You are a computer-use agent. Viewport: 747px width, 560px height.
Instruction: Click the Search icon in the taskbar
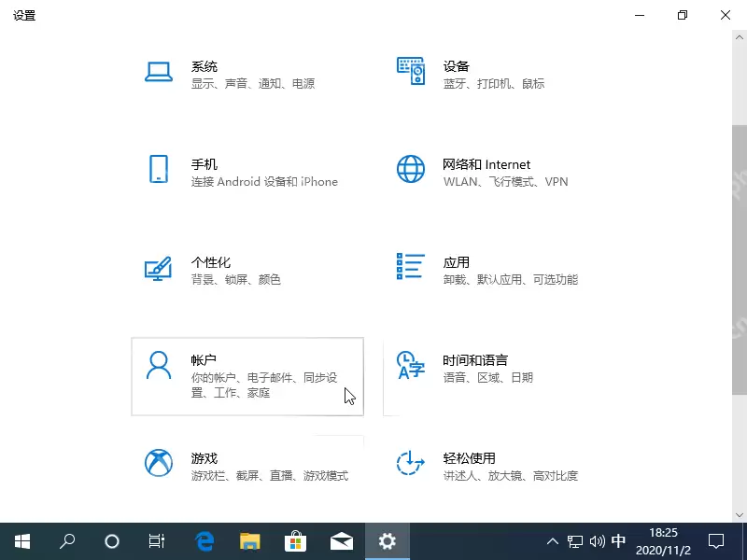pos(66,540)
